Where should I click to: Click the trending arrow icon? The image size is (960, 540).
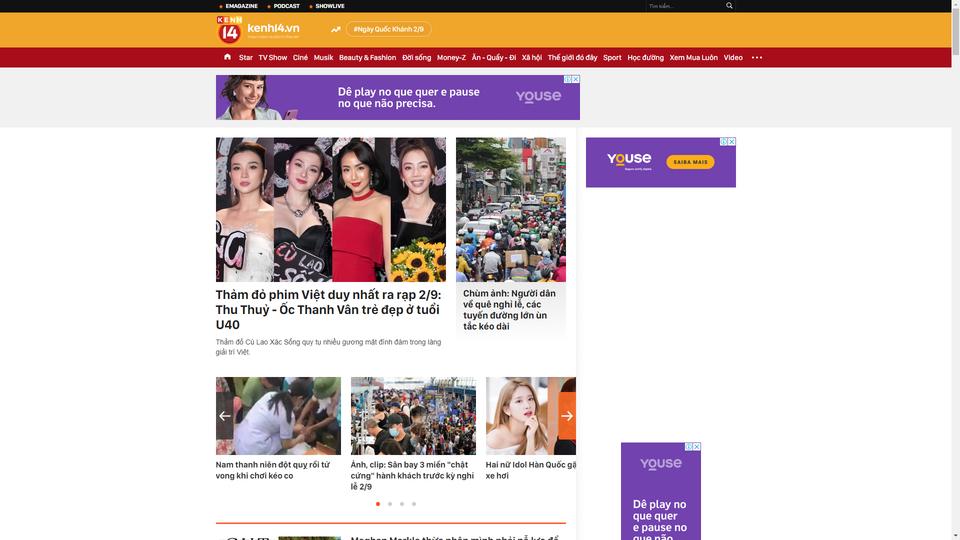click(x=336, y=29)
